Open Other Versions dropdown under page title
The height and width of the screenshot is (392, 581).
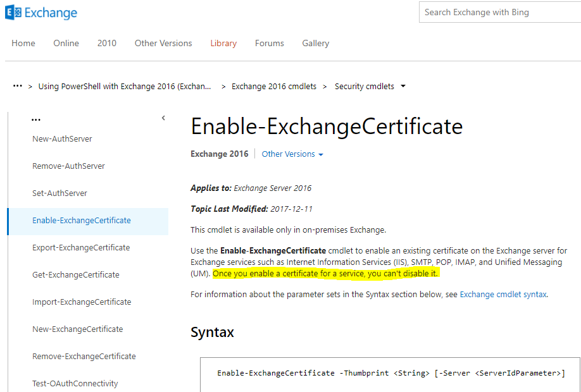[x=292, y=154]
